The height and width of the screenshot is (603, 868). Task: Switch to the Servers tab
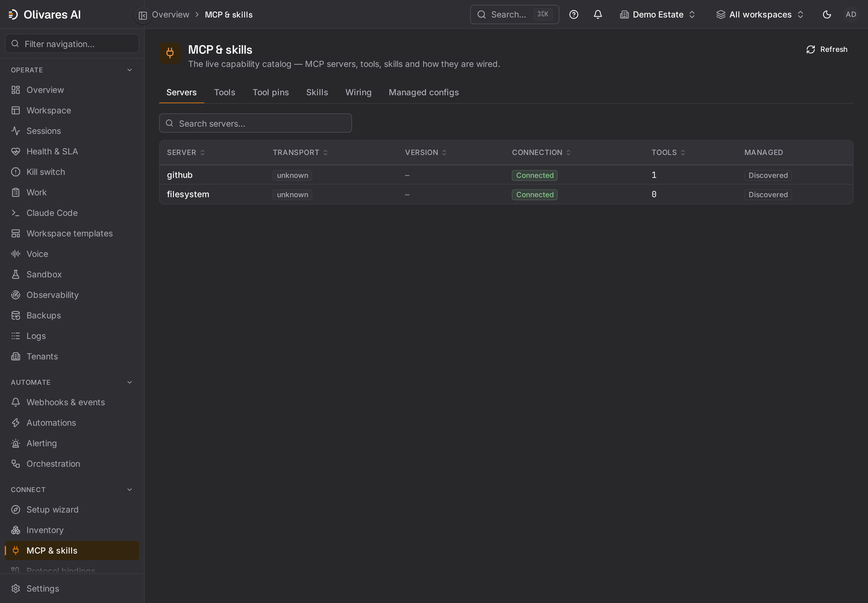[181, 92]
